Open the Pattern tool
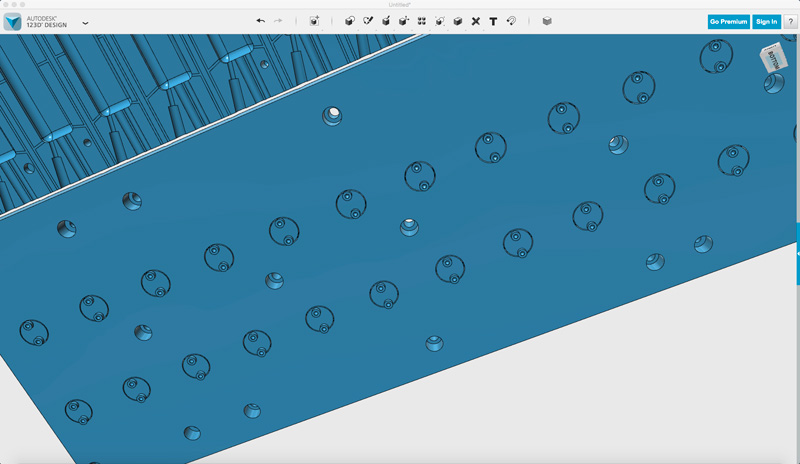This screenshot has width=800, height=464. coord(421,21)
